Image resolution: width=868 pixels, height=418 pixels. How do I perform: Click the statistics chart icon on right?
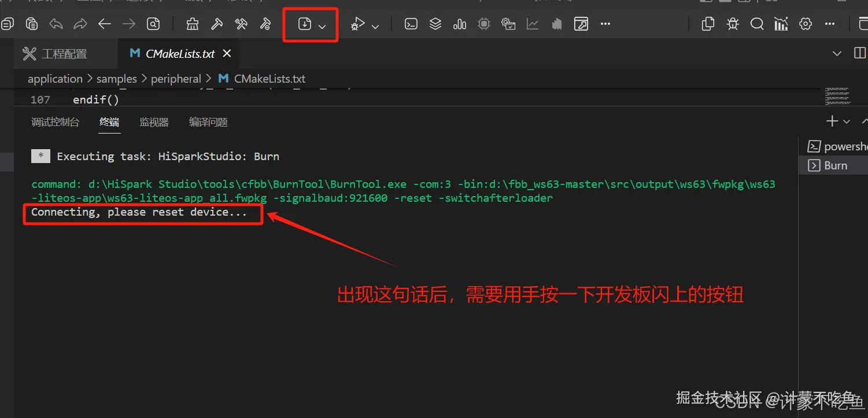tap(781, 24)
